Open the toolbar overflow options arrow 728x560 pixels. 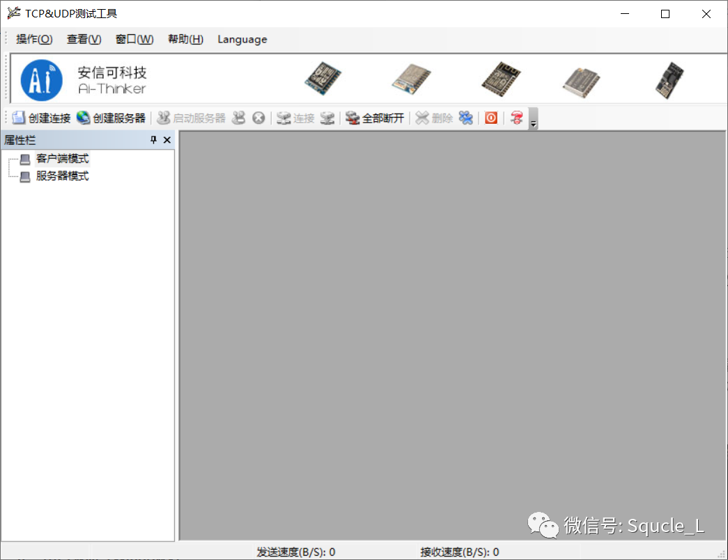click(x=534, y=119)
